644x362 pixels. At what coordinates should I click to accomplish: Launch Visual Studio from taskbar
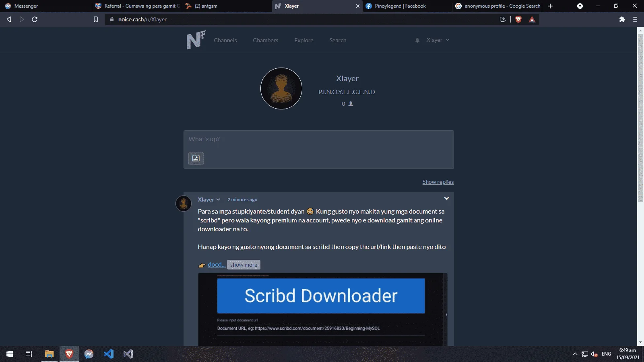point(128,354)
